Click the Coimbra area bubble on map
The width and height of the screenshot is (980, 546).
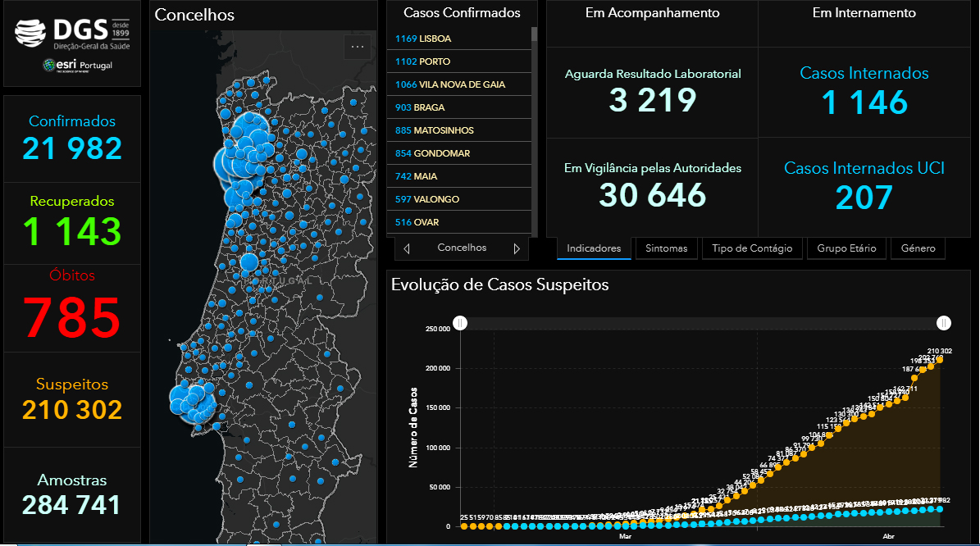coord(249,262)
